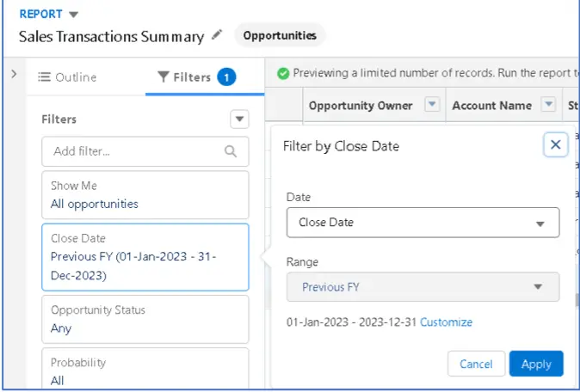
Task: Open Account Name column menu arrow
Action: click(x=548, y=105)
